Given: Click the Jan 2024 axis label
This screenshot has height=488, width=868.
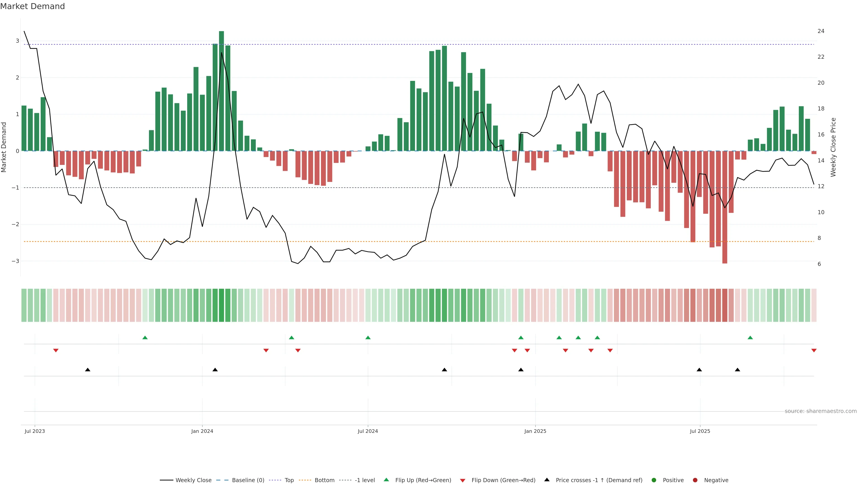Looking at the screenshot, I should 202,431.
